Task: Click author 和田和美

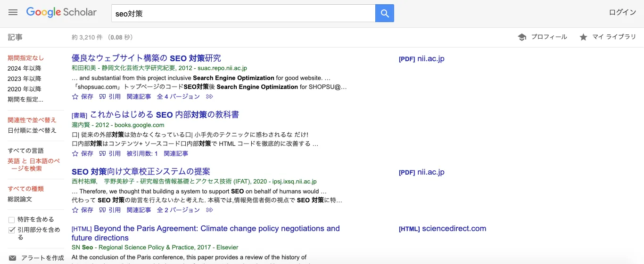Action: 84,68
